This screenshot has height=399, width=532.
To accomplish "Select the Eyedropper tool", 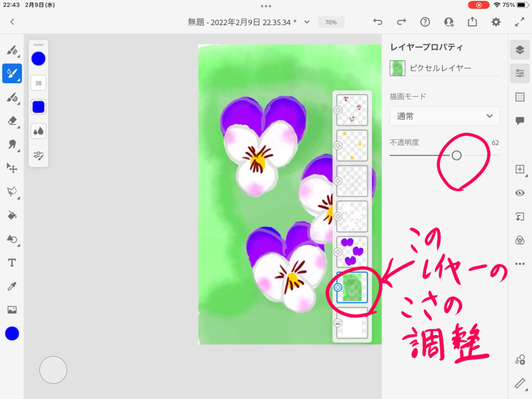I will coord(12,286).
